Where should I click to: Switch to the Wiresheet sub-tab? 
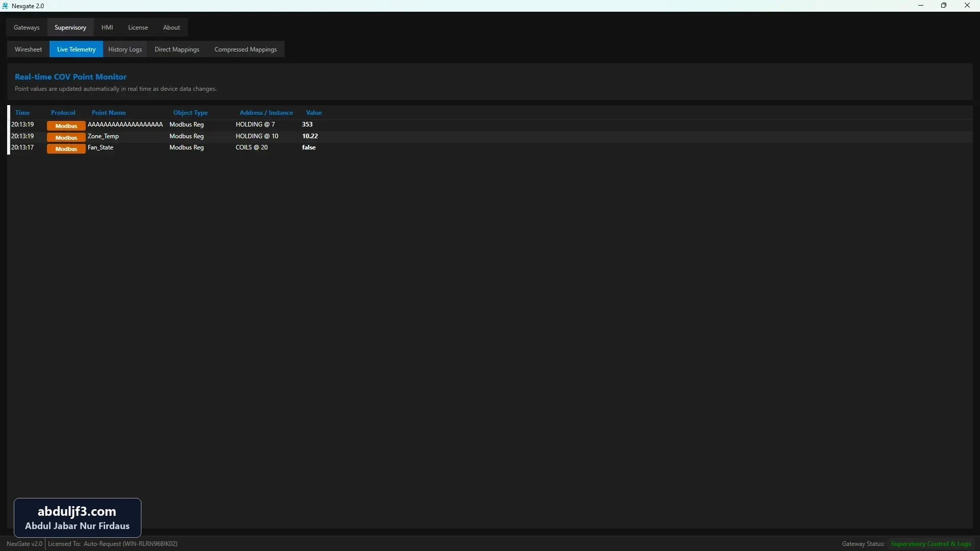(28, 49)
